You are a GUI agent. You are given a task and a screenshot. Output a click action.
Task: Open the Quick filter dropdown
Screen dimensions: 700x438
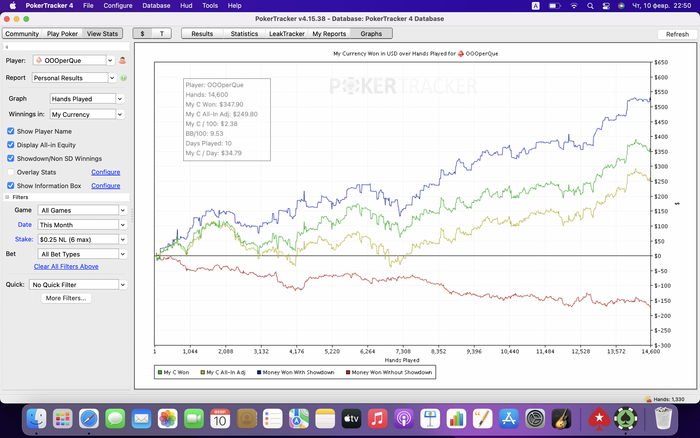point(78,284)
